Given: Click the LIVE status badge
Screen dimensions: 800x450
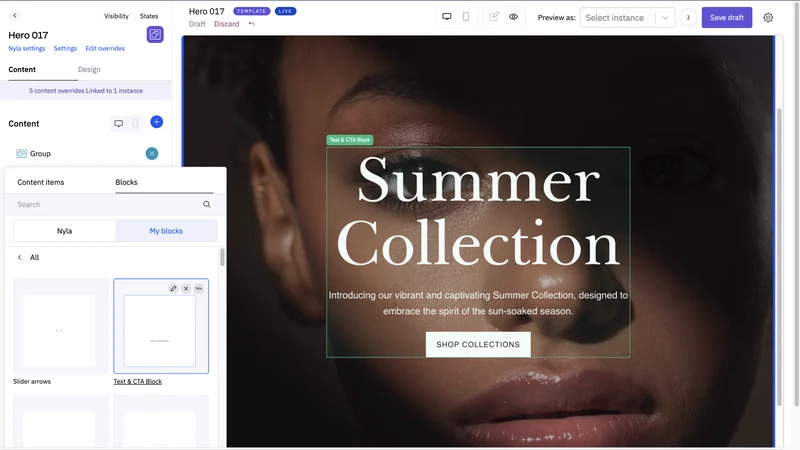Looking at the screenshot, I should [285, 11].
